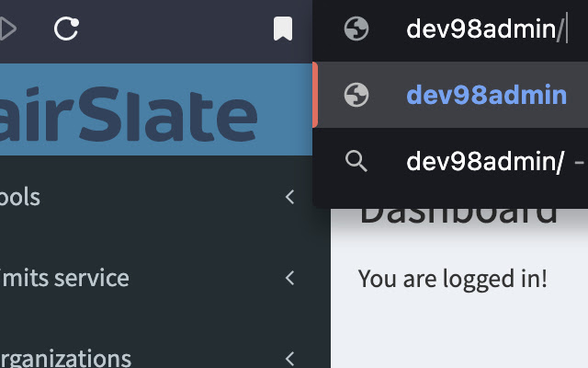
Task: Click the orange marker on highlighted suggestion
Action: point(315,95)
